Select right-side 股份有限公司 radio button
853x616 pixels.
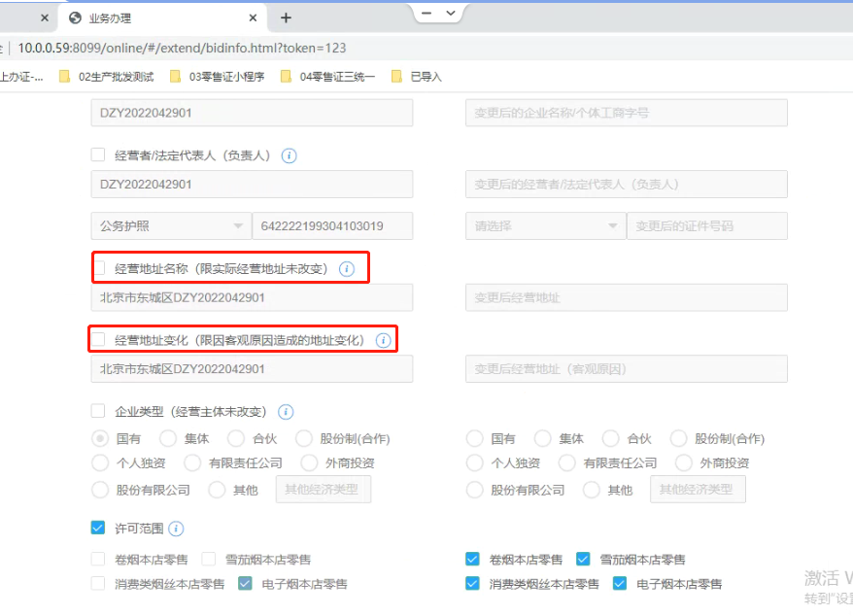(x=474, y=490)
